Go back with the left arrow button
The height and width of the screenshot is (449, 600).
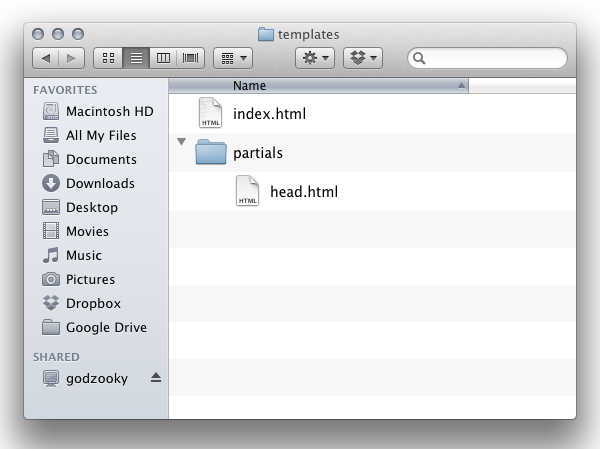(46, 58)
